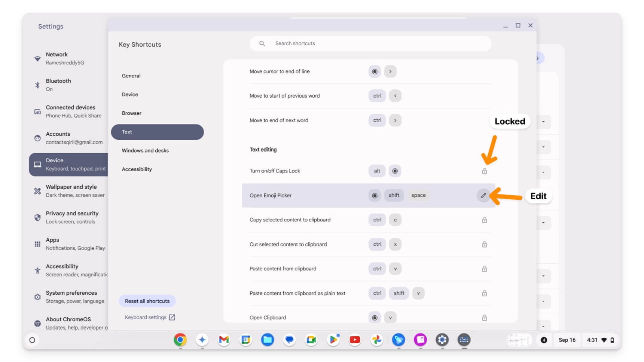
Task: Switch to Windows and desks category
Action: pyautogui.click(x=145, y=150)
